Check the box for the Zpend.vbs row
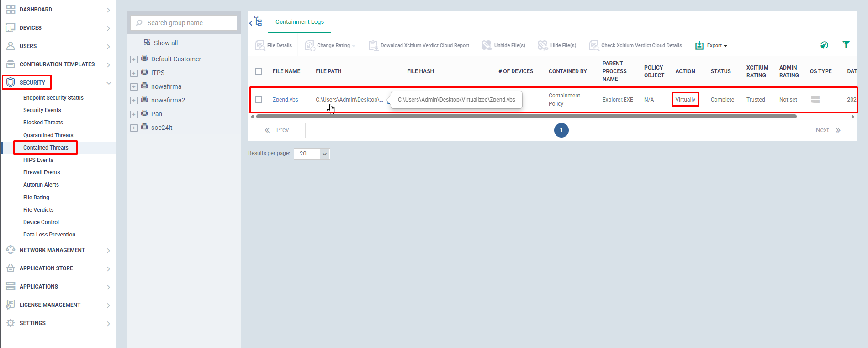The image size is (868, 348). pos(259,100)
